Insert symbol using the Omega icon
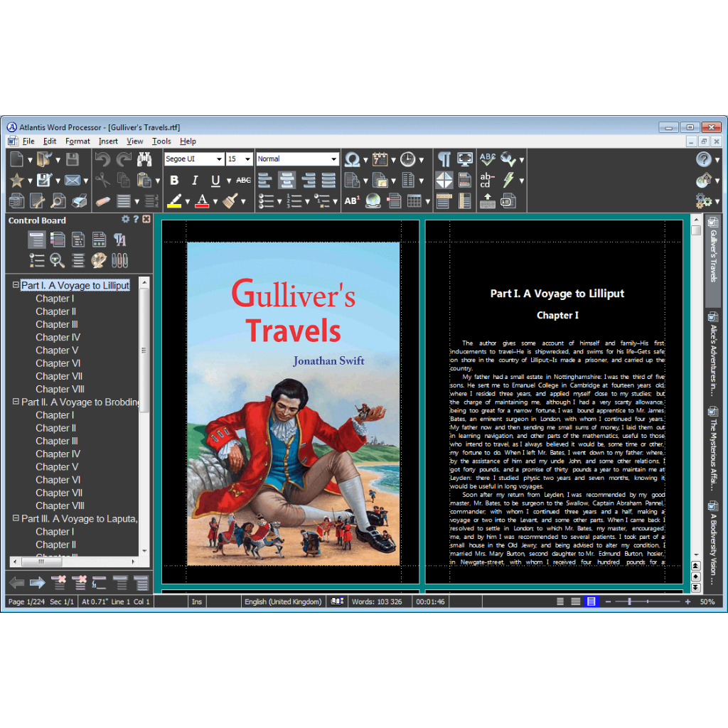The width and height of the screenshot is (728, 728). coord(353,159)
